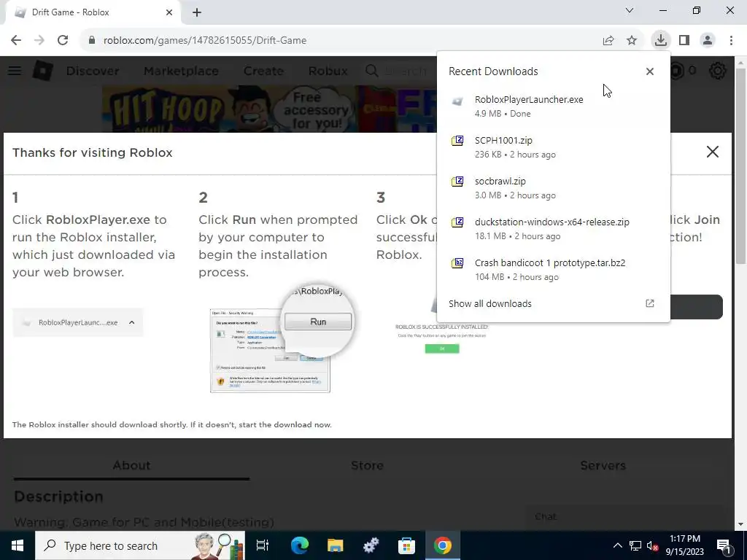Click the Windows taskbar search box
Screen dimensions: 747x560
(140, 545)
